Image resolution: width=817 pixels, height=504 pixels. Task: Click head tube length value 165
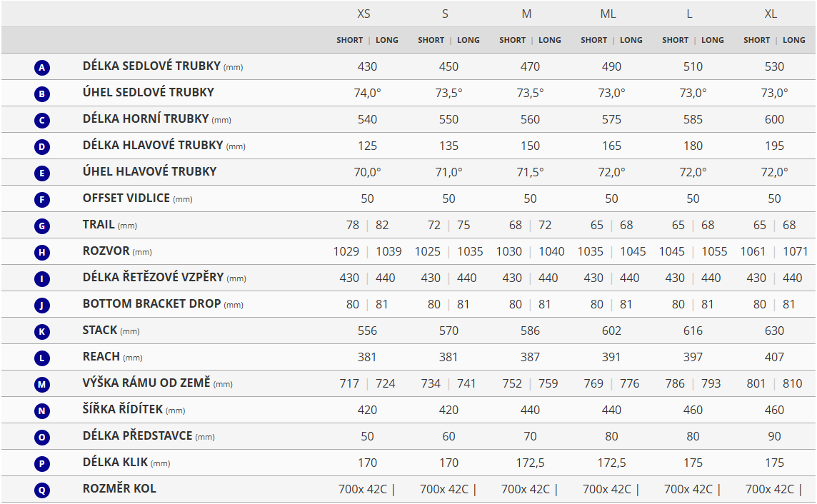(612, 146)
